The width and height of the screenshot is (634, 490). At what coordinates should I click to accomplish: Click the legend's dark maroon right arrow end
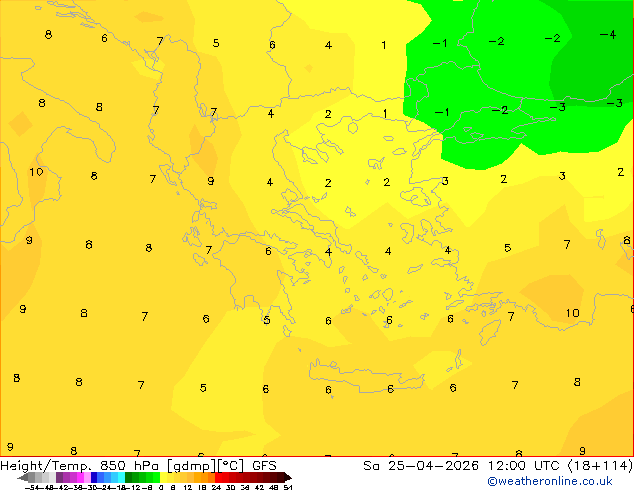click(x=287, y=477)
